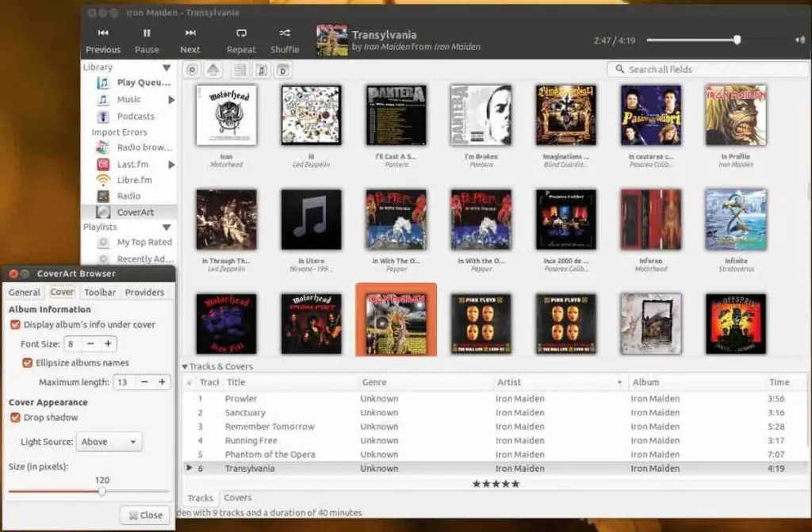Viewport: 812px width, 532px height.
Task: Close the CoverArt Browser preferences dialog
Action: pos(144,515)
